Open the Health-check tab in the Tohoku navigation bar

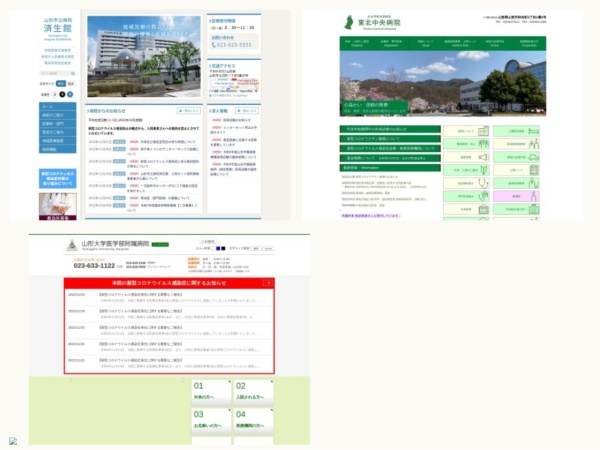pyautogui.click(x=460, y=43)
